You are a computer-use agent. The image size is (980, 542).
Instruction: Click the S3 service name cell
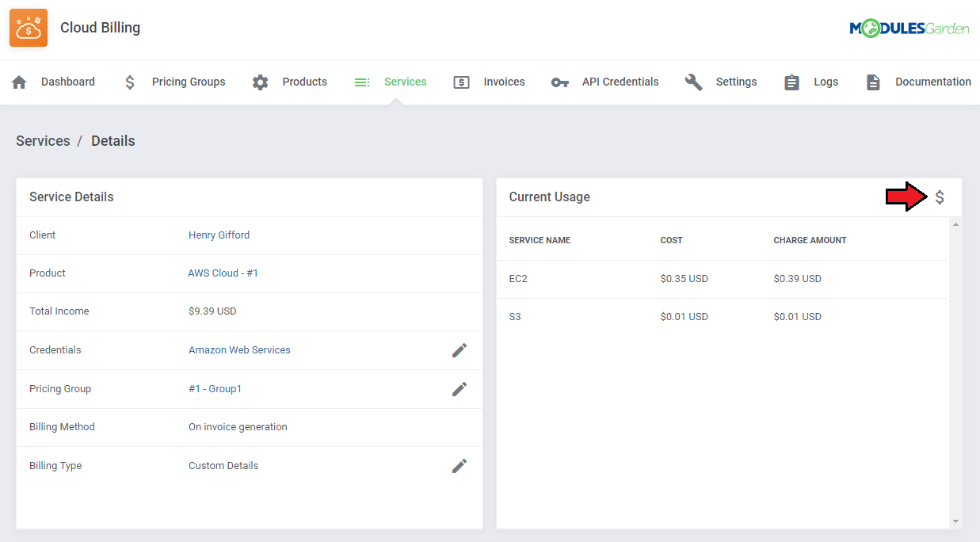(x=515, y=317)
